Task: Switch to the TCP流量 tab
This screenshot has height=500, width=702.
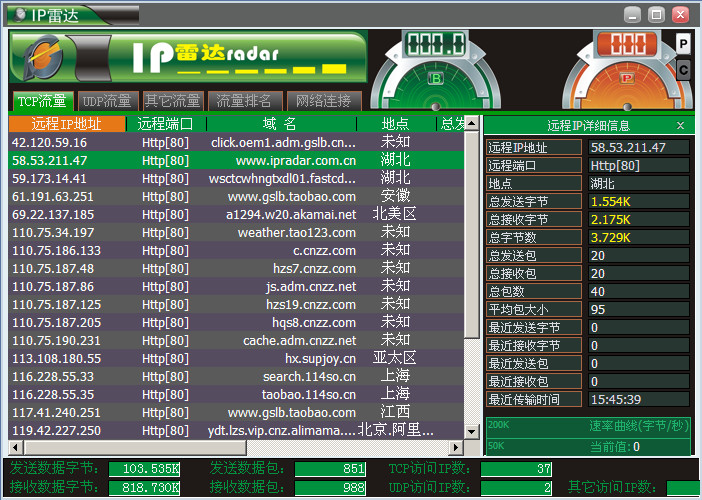Action: (42, 101)
